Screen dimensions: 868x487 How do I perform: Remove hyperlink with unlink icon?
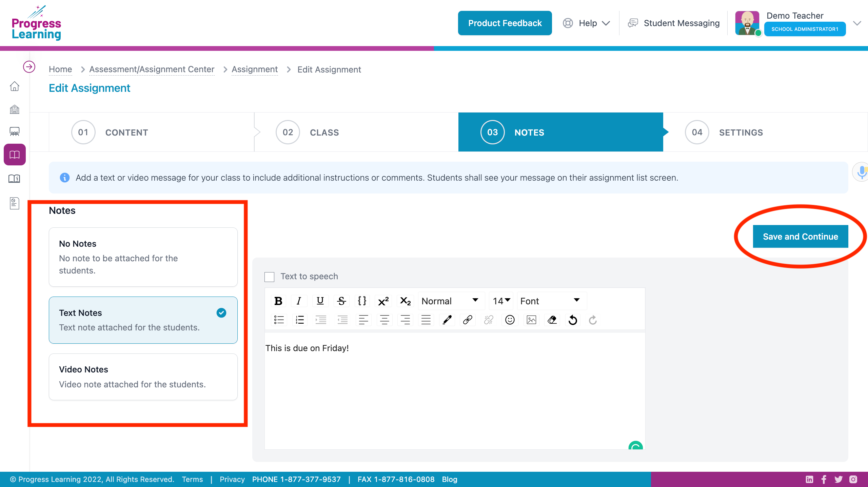click(x=489, y=320)
